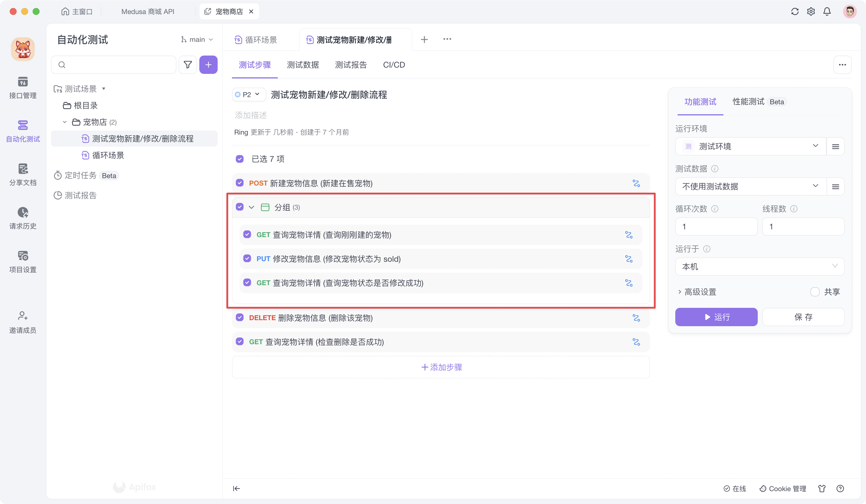This screenshot has height=504, width=866.
Task: Enable the 共享 checkbox
Action: point(815,292)
